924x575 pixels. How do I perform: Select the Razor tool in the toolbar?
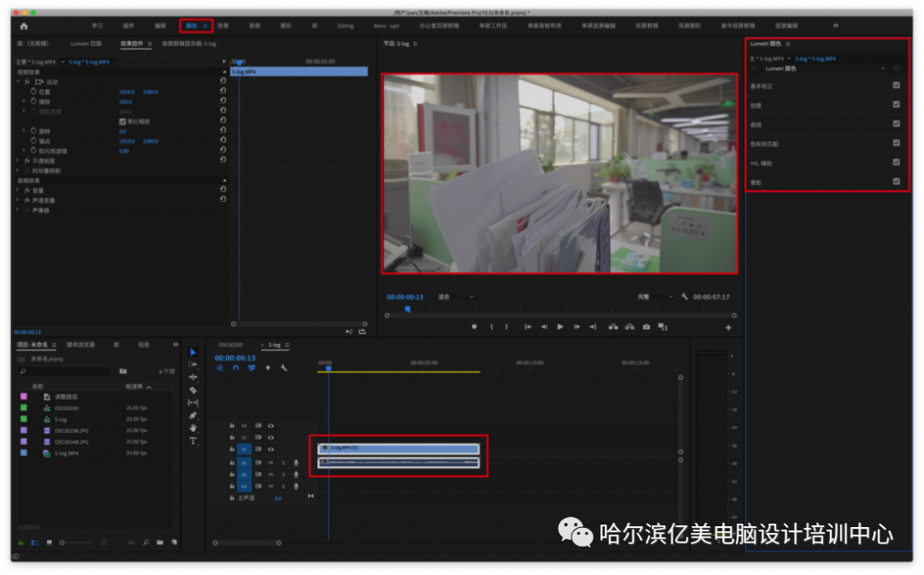click(193, 389)
